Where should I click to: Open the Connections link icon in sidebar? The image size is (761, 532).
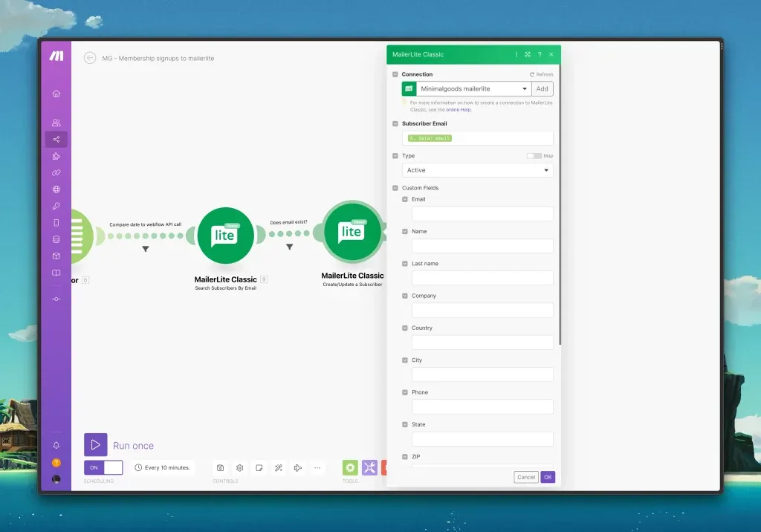[x=56, y=173]
